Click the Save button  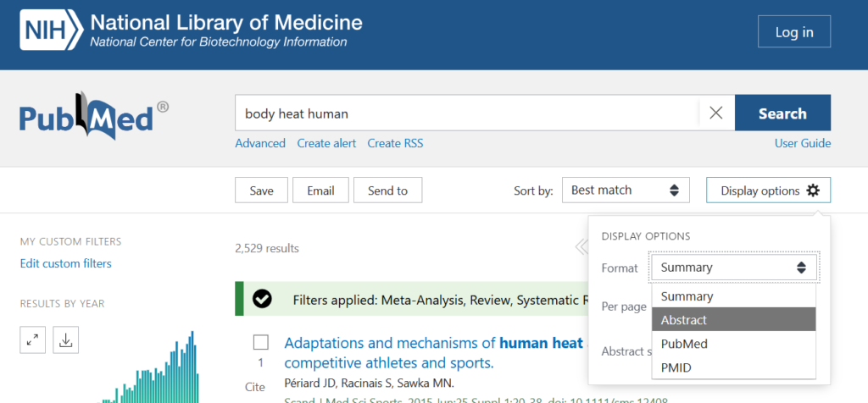point(261,190)
